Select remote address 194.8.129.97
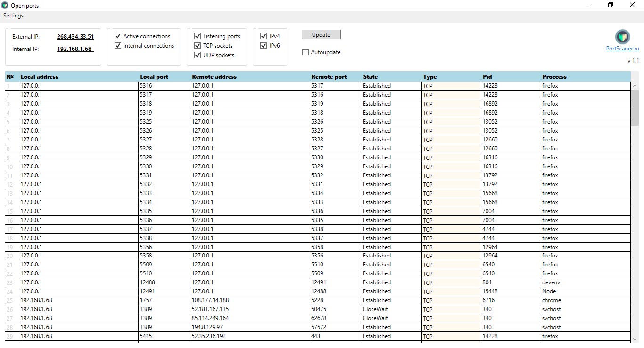 pyautogui.click(x=250, y=327)
